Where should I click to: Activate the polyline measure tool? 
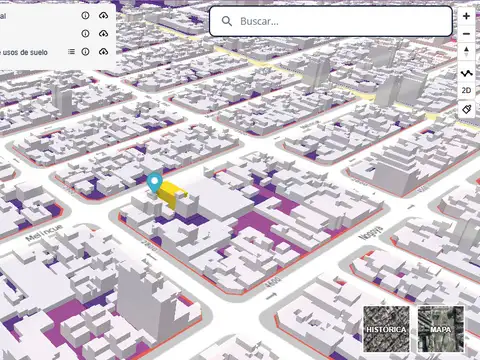coord(466,73)
